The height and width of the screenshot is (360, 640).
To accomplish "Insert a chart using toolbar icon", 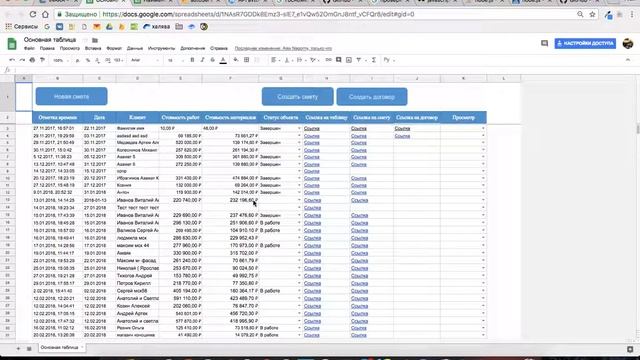I will [x=349, y=60].
